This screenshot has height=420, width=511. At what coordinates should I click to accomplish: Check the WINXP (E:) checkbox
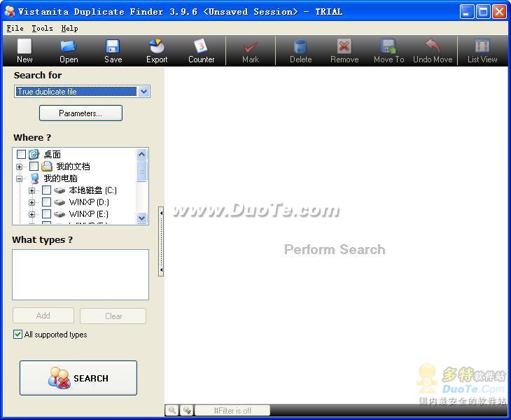point(47,214)
